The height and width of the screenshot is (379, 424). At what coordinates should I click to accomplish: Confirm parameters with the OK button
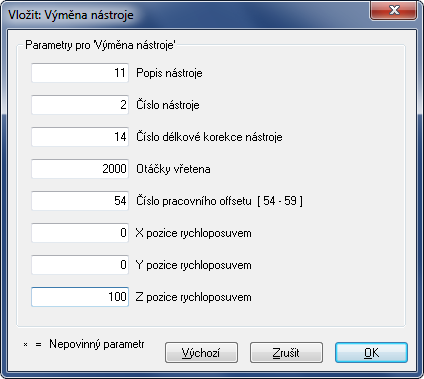tap(371, 353)
